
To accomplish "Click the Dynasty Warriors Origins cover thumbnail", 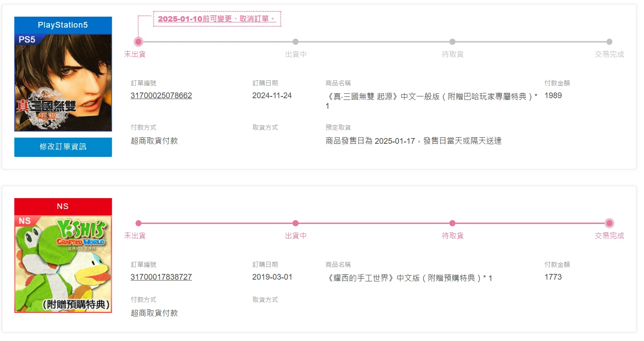I will click(63, 82).
